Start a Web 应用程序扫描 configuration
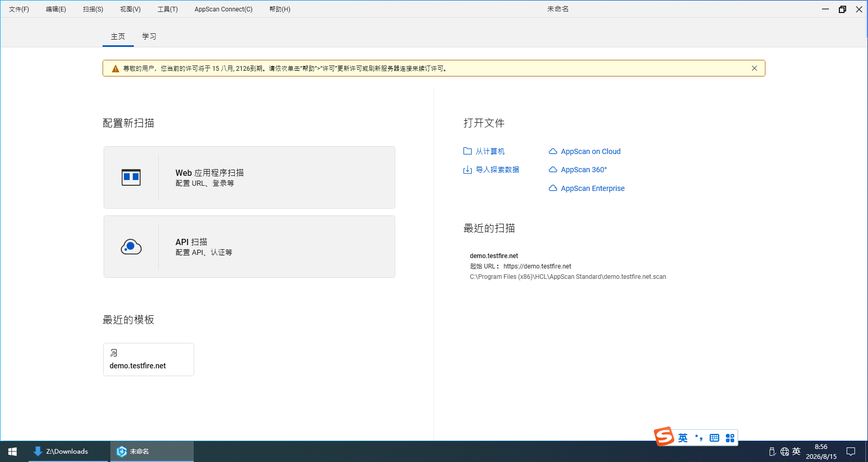The height and width of the screenshot is (462, 868). pos(249,177)
